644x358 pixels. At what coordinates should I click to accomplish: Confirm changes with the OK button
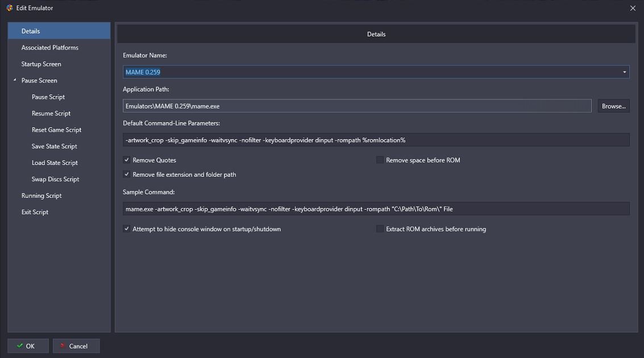[x=28, y=346]
